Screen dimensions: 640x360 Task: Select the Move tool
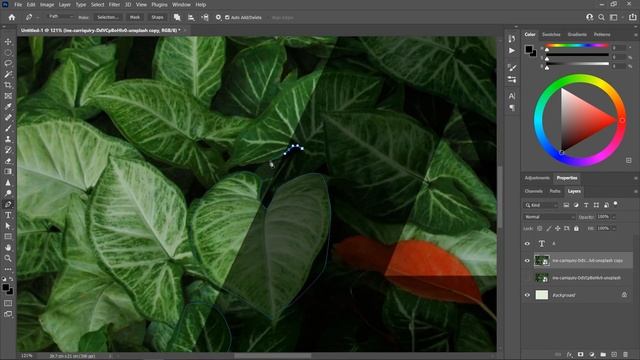(x=8, y=42)
